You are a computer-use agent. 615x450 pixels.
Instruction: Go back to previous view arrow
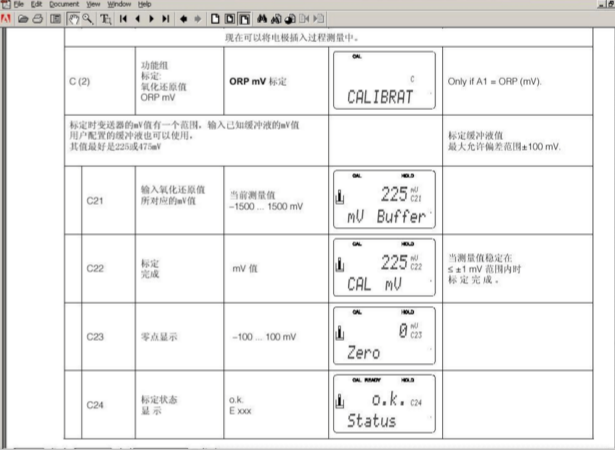point(183,18)
